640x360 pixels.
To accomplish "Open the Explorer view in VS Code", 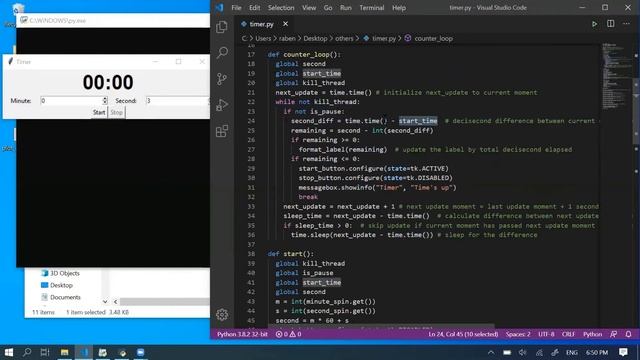I will tap(222, 27).
